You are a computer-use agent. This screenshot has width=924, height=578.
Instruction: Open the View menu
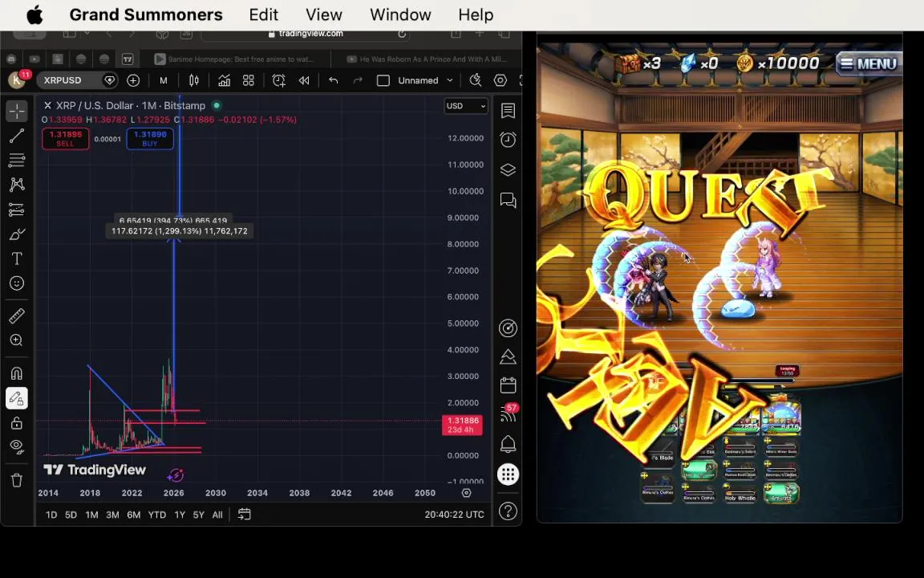[323, 14]
